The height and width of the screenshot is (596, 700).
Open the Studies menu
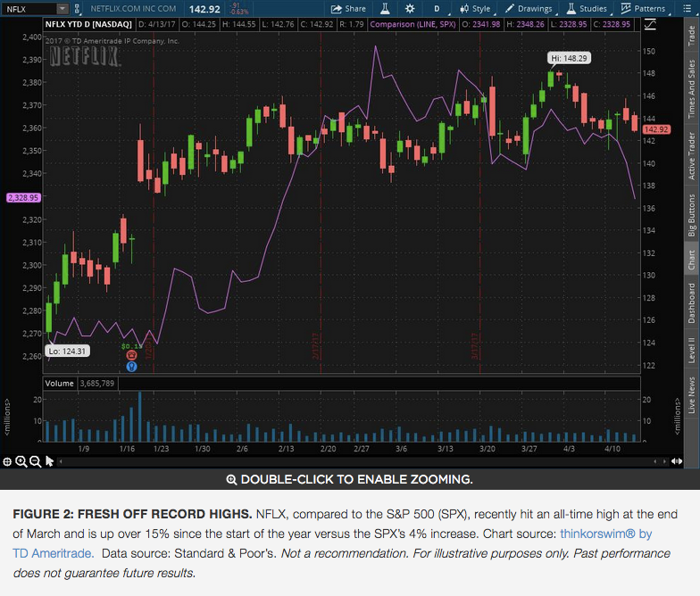click(x=587, y=9)
